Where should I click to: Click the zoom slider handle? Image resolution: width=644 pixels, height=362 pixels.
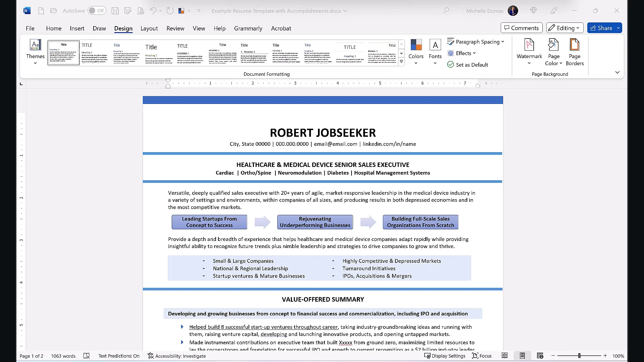click(579, 356)
